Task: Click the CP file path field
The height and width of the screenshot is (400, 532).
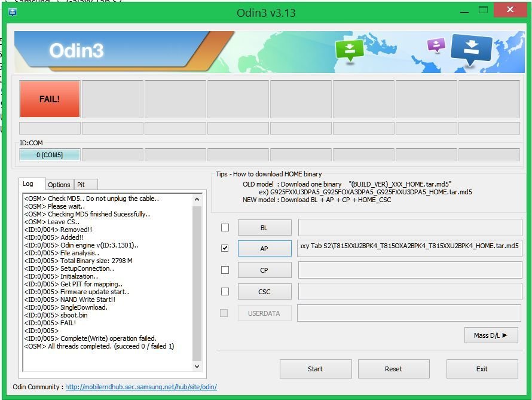Action: coord(410,270)
